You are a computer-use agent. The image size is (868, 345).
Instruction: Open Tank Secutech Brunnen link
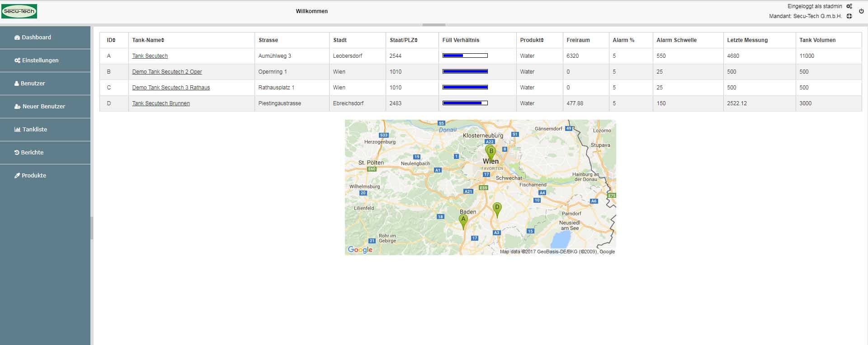(161, 103)
